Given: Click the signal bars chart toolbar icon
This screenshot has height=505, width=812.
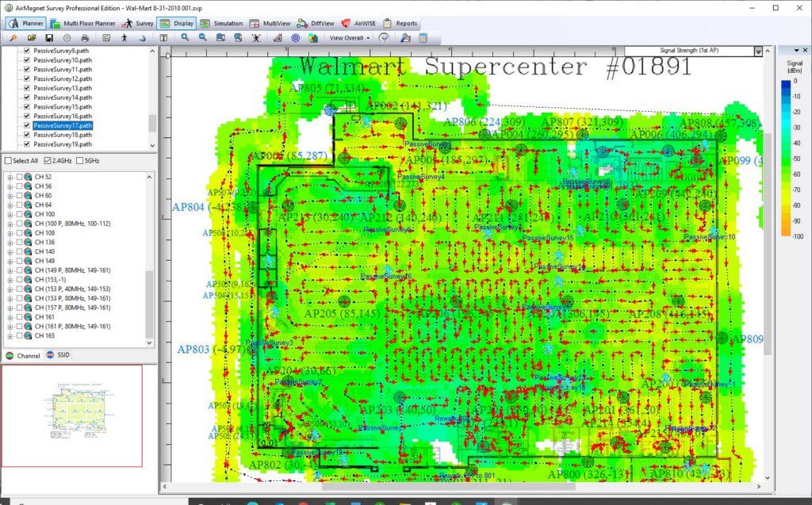Looking at the screenshot, I should click(x=278, y=38).
